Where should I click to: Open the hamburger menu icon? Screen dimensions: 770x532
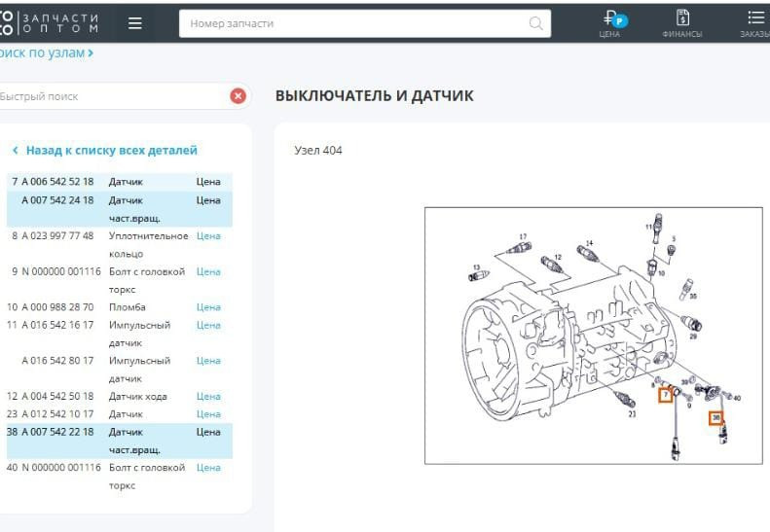135,23
